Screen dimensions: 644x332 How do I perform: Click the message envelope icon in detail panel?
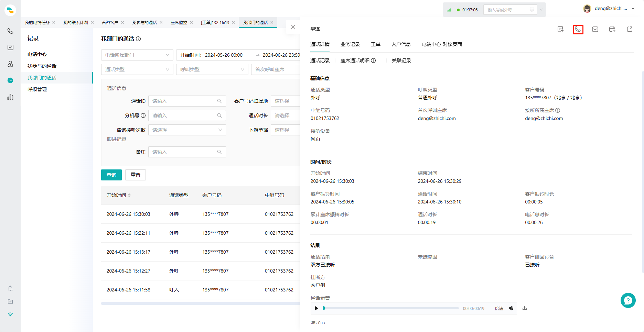click(x=595, y=29)
